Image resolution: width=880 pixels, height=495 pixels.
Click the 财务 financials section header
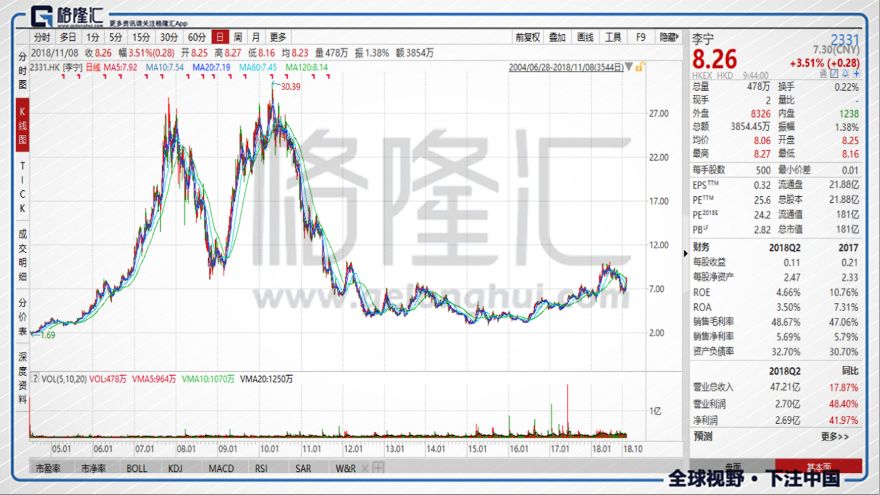point(701,247)
